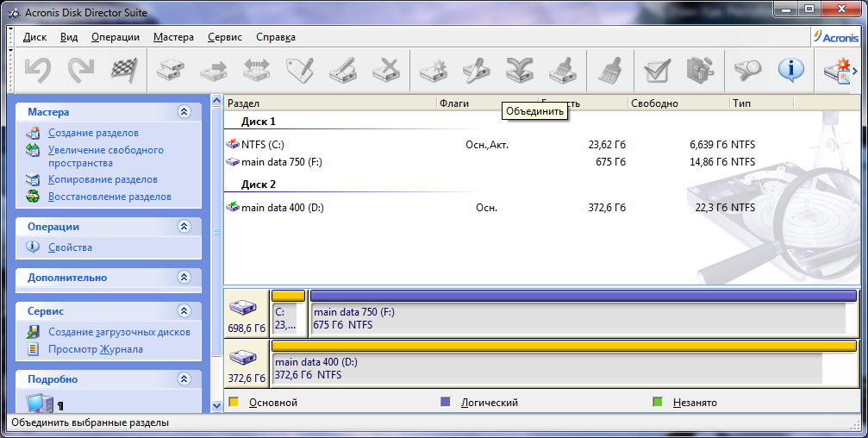Click the sidebar scroll down arrow
The image size is (868, 438).
[216, 406]
